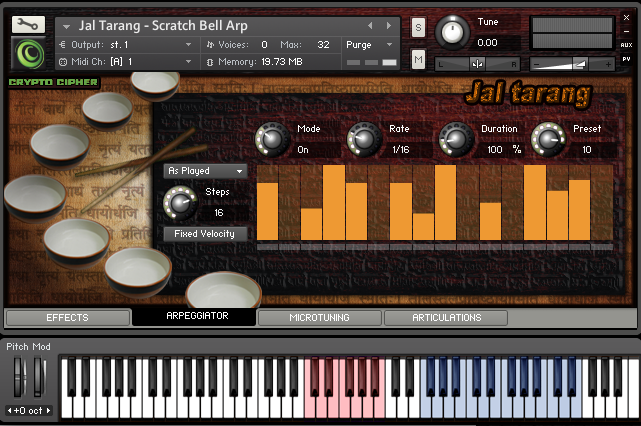Click the Mode value On
The height and width of the screenshot is (426, 641).
[x=303, y=150]
